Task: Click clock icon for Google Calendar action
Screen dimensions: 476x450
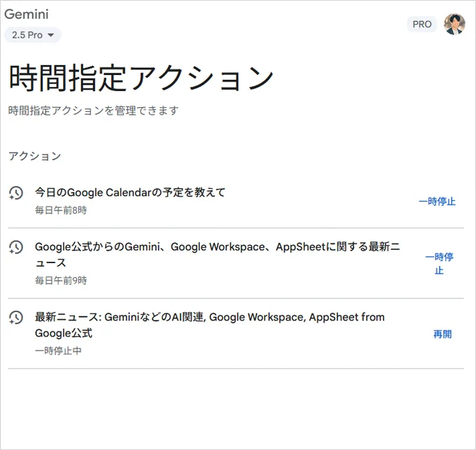Action: [16, 192]
